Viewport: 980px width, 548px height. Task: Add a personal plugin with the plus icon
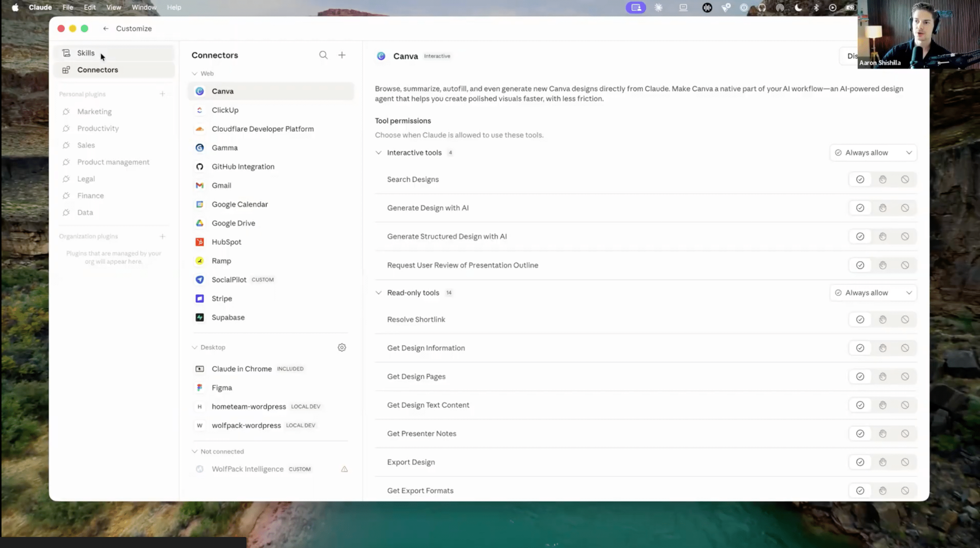pos(162,94)
